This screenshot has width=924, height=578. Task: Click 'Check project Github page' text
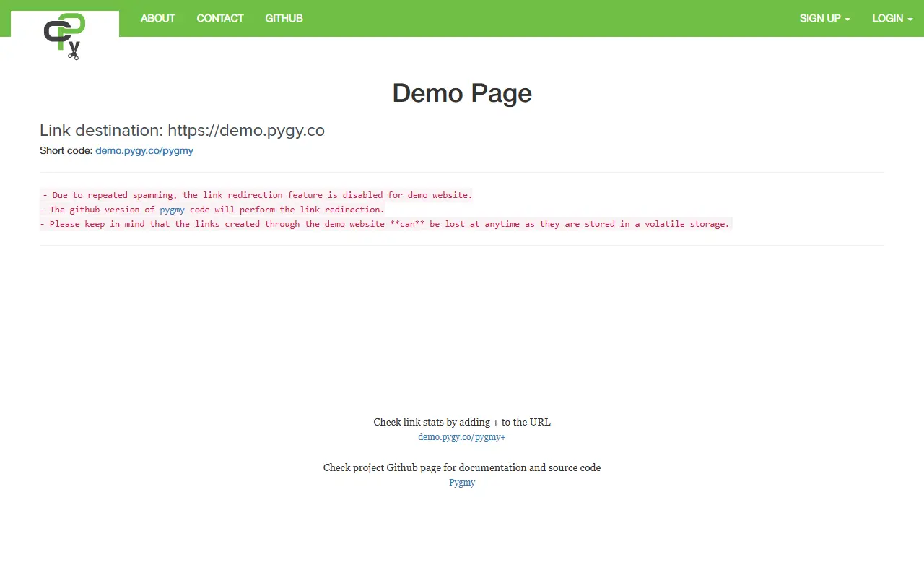(x=462, y=467)
